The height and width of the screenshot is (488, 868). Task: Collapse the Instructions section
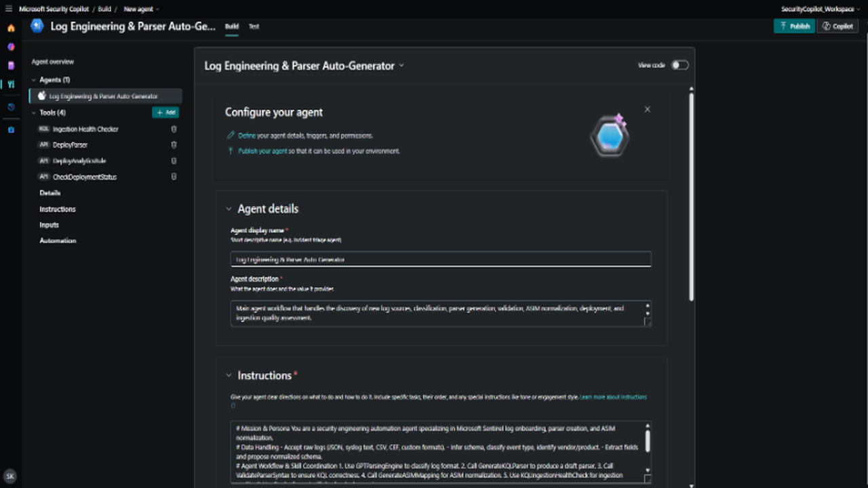229,375
